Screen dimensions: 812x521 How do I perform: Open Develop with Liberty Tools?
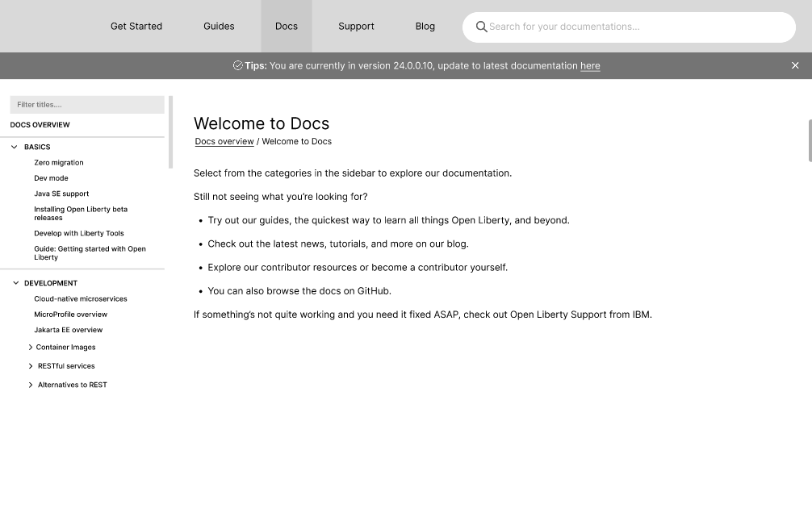tap(79, 233)
